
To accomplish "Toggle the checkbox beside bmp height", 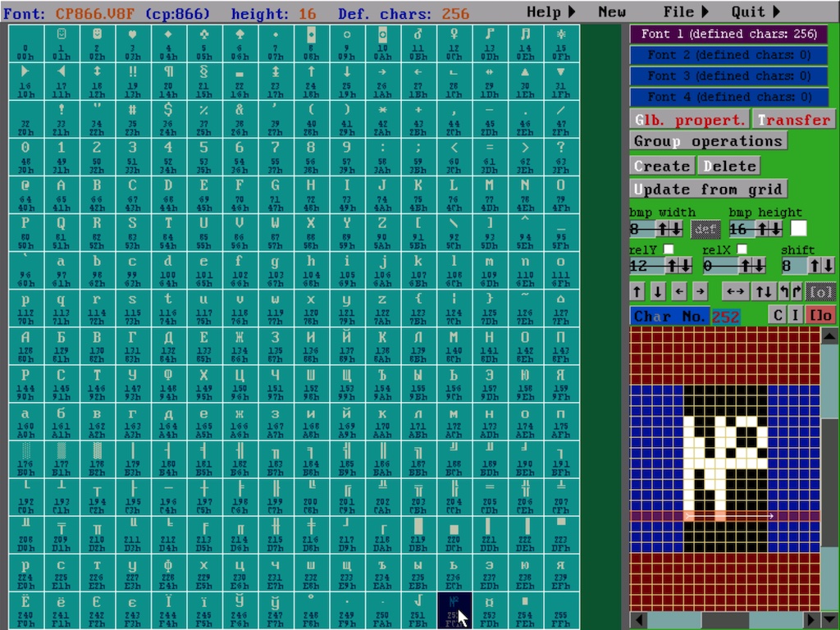I will coord(797,228).
